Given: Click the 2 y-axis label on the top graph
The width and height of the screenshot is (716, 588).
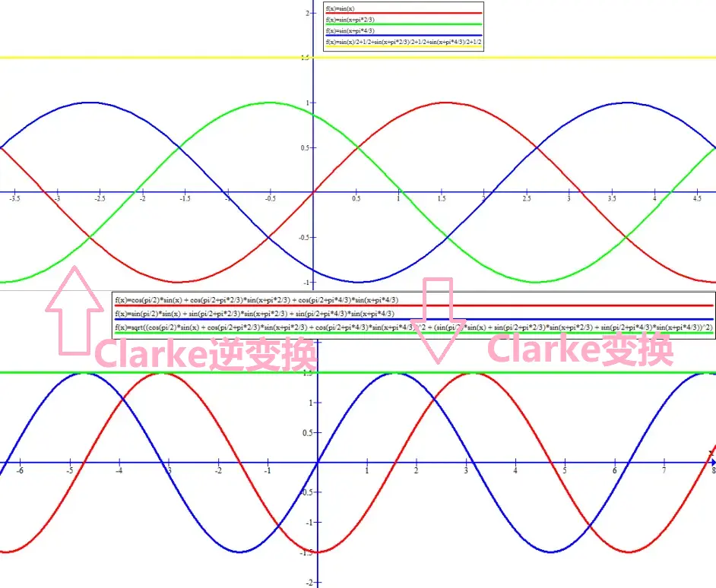Looking at the screenshot, I should (307, 13).
